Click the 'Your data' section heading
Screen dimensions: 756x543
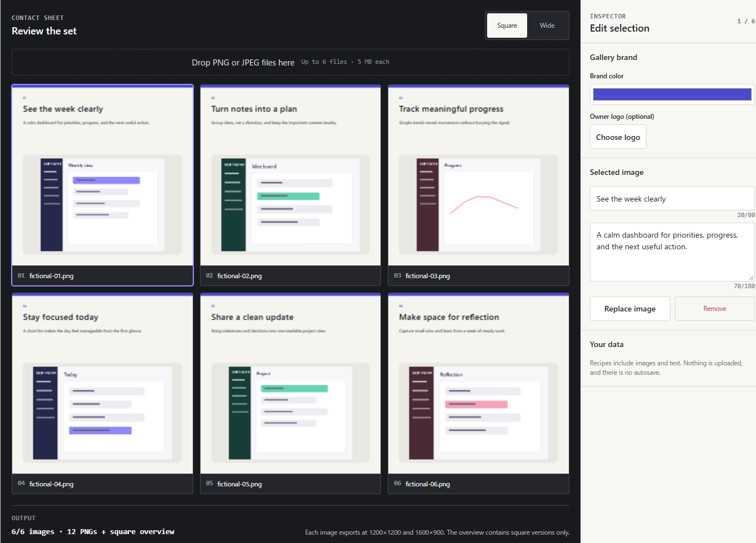tap(607, 344)
